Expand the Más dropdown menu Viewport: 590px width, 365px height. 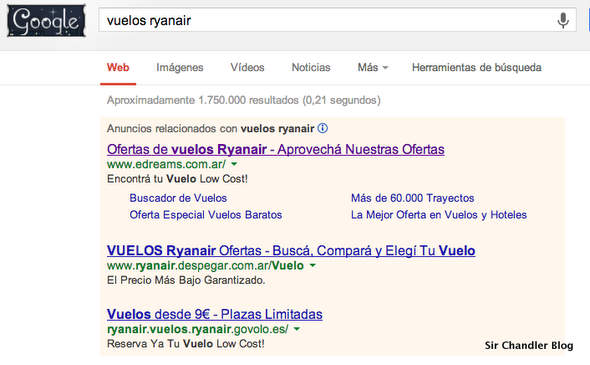[x=373, y=67]
